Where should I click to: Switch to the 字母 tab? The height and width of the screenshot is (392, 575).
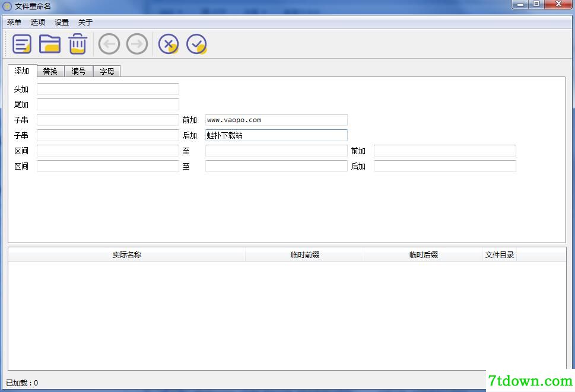107,71
